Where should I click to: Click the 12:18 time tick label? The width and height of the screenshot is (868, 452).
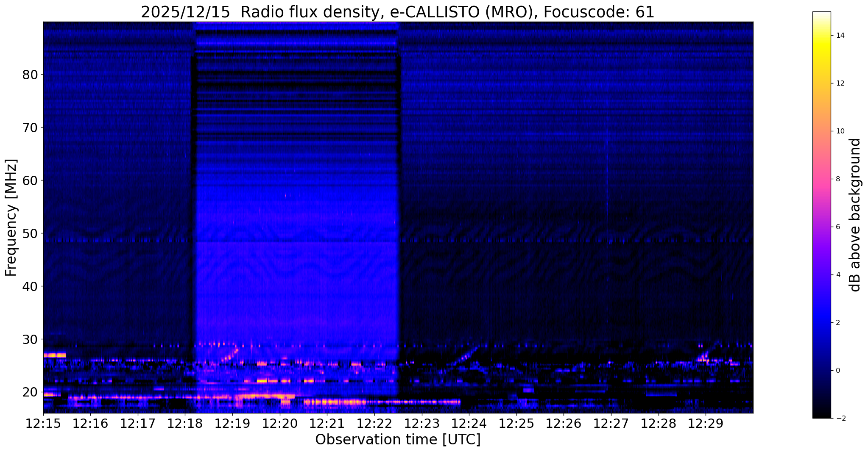[185, 424]
